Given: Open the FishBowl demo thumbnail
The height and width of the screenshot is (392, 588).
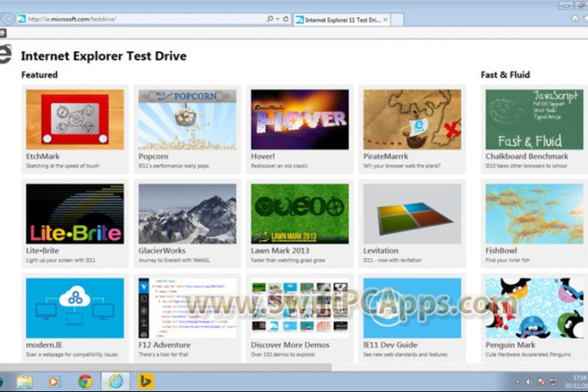Looking at the screenshot, I should click(534, 213).
